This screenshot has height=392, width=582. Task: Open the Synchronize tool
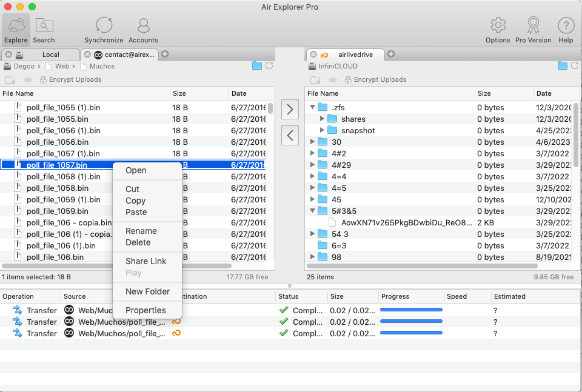pos(104,30)
